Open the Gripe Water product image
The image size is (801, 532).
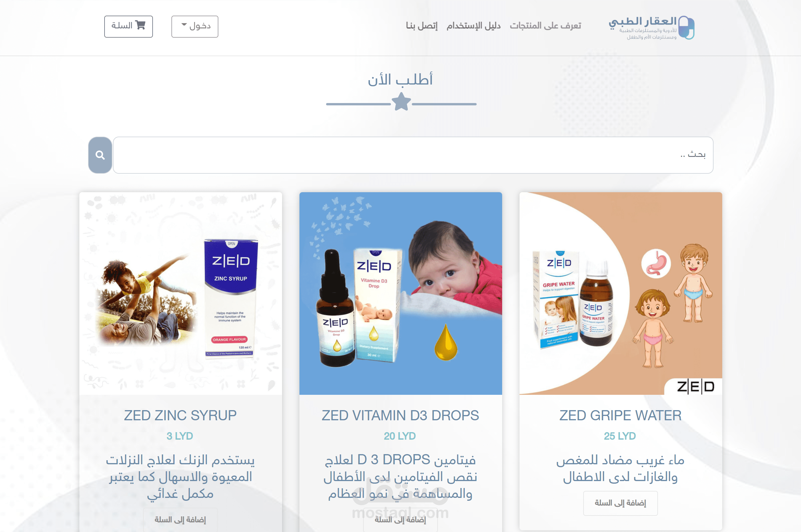coord(621,293)
